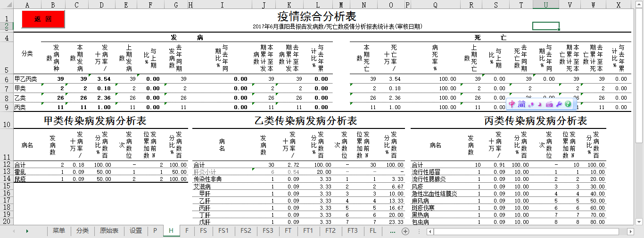The height and width of the screenshot is (238, 644).
Task: Add a new sheet with plus icon
Action: [405, 231]
